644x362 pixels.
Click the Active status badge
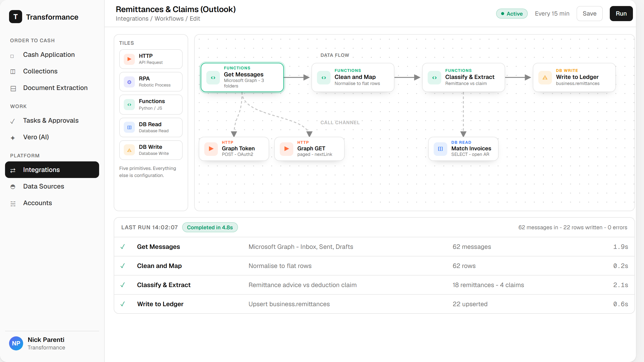(x=512, y=14)
